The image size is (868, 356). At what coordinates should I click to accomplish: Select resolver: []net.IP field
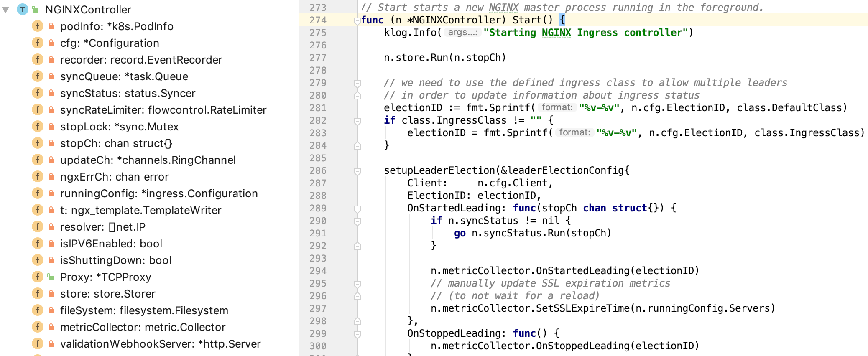tap(103, 227)
